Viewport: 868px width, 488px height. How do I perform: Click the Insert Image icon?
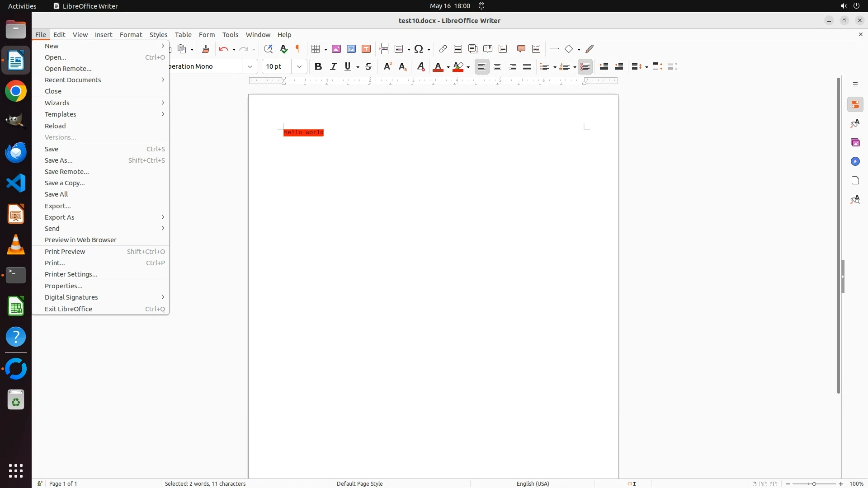tap(336, 49)
